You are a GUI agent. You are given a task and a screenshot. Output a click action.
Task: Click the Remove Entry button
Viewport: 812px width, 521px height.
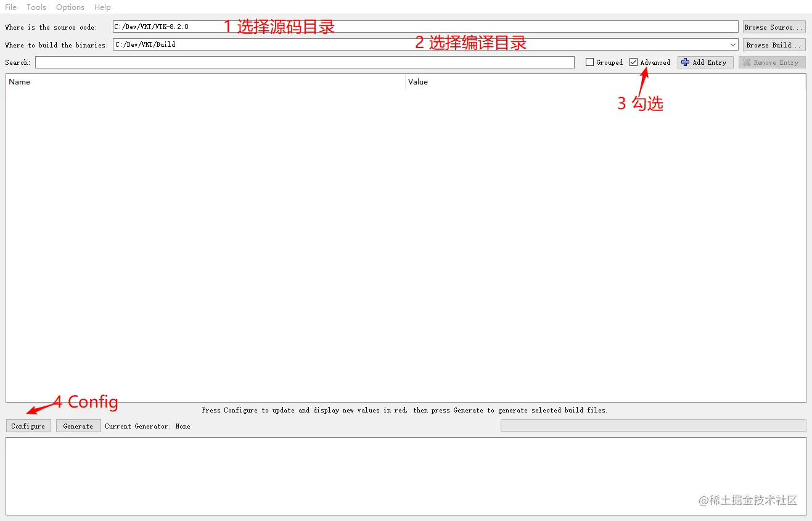[x=772, y=62]
